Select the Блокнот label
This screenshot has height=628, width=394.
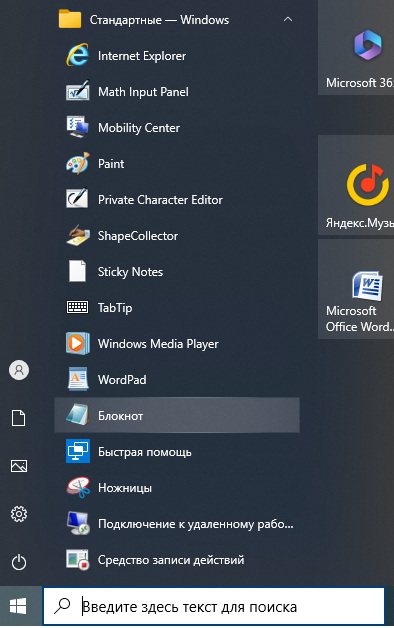pyautogui.click(x=121, y=416)
